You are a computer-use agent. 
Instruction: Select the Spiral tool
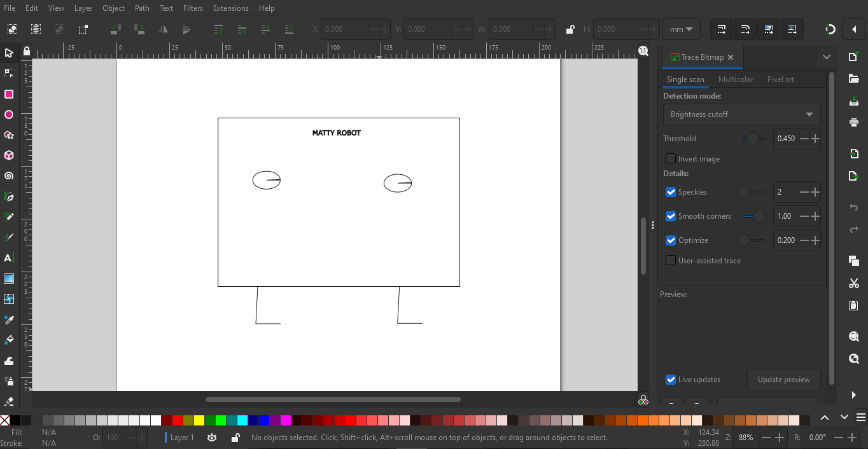click(x=9, y=176)
